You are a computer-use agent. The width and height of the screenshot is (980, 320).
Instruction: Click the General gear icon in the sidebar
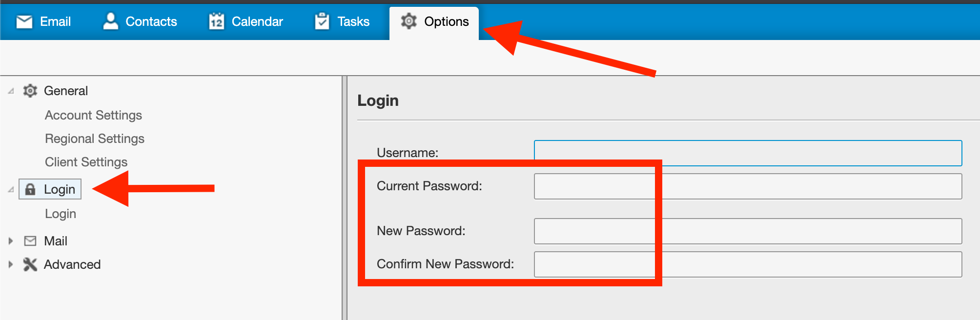coord(30,91)
